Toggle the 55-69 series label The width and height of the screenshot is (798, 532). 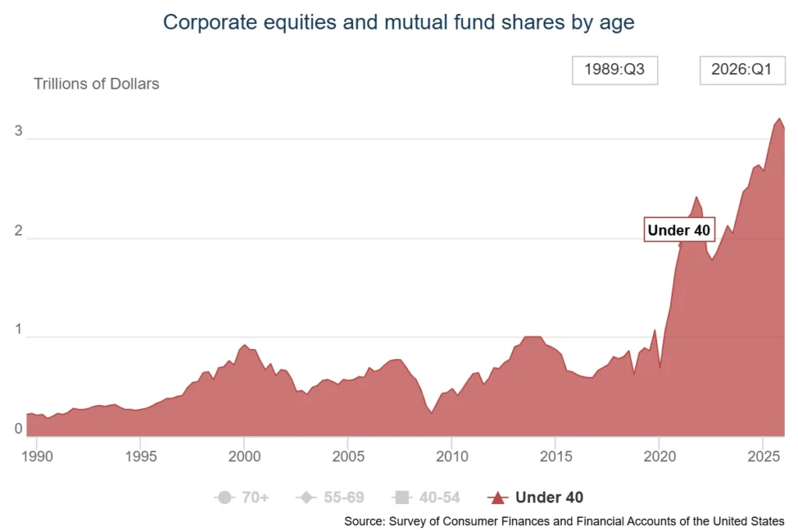344,497
